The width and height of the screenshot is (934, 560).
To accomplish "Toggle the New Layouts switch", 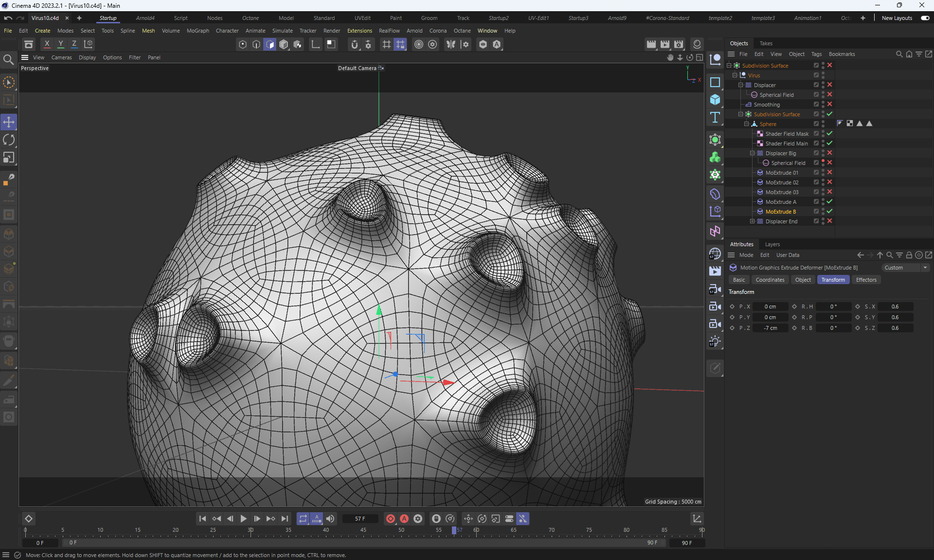I will point(925,18).
